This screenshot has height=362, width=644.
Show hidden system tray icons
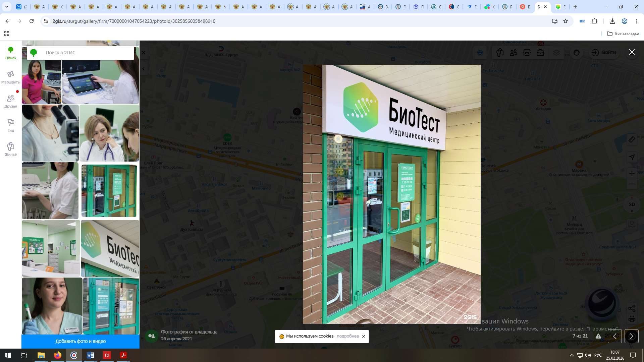click(x=572, y=355)
